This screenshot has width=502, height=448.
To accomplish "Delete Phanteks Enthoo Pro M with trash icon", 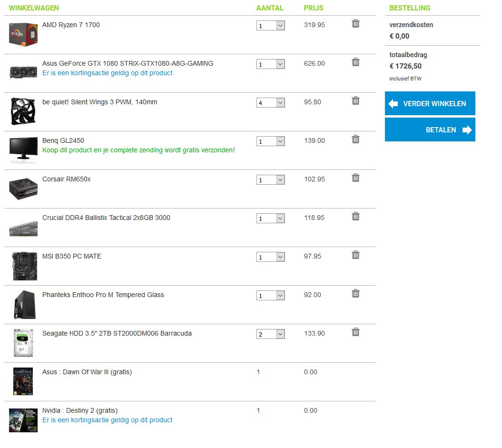I will pos(355,294).
